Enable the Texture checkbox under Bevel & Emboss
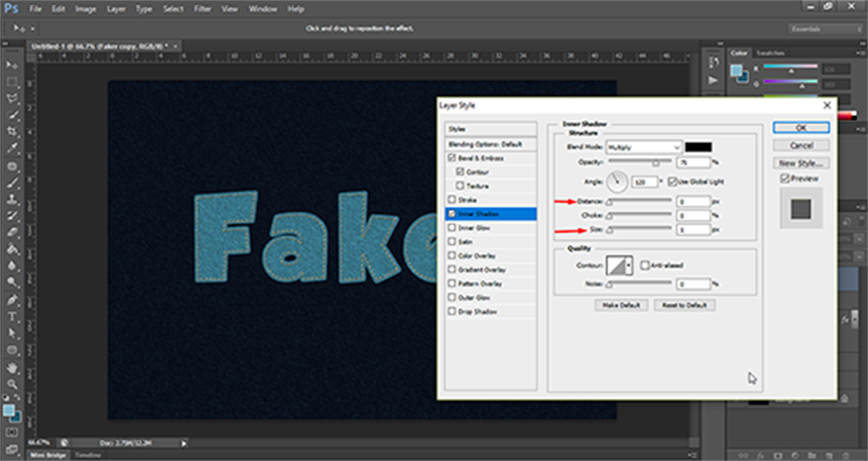This screenshot has height=461, width=868. coord(459,185)
